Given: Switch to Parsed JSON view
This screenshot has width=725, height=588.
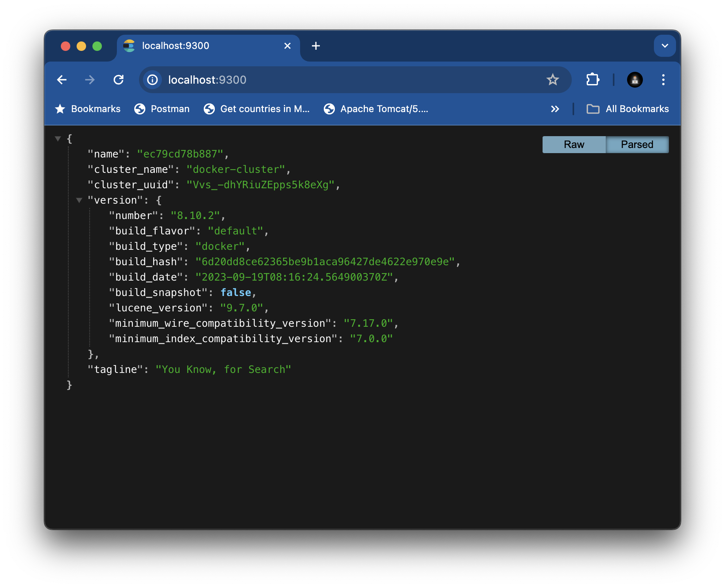Looking at the screenshot, I should tap(637, 144).
